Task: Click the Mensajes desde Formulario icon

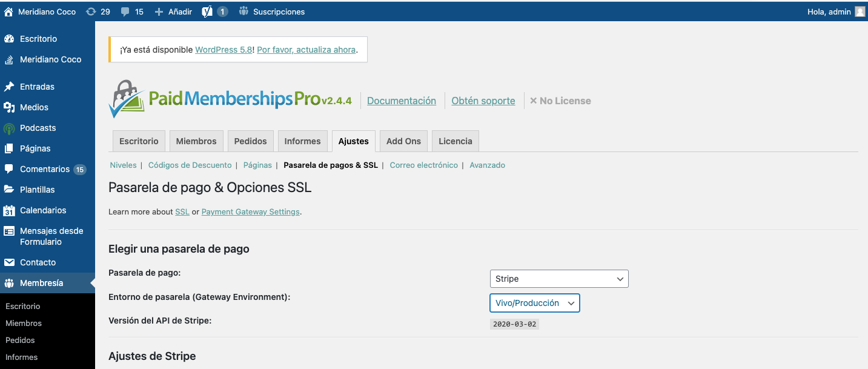Action: [9, 231]
